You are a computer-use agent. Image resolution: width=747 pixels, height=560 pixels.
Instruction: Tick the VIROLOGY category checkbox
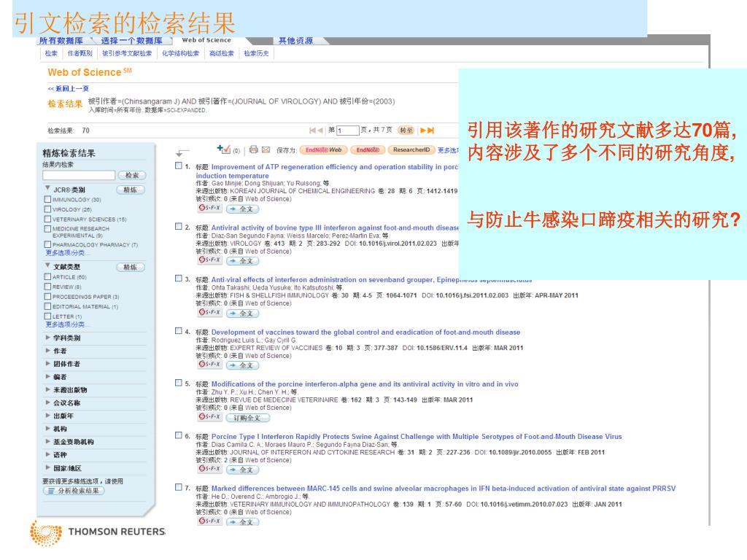coord(47,209)
